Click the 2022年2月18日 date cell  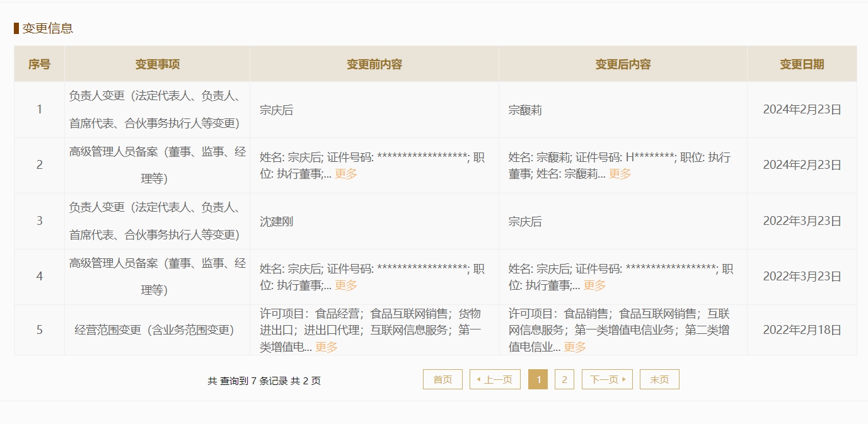coord(802,329)
